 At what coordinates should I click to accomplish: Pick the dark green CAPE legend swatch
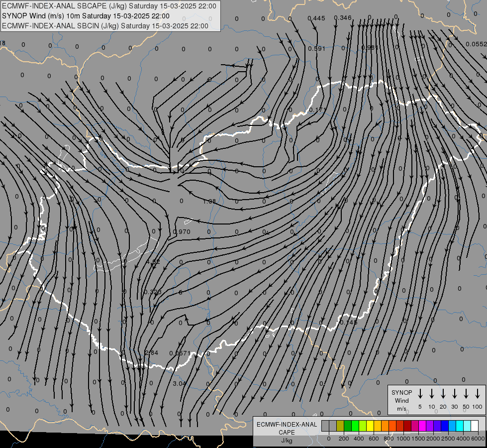click(348, 426)
